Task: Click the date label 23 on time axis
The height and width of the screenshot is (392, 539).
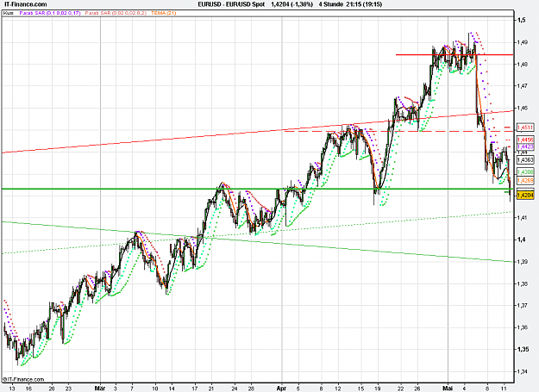Action: pyautogui.click(x=68, y=389)
